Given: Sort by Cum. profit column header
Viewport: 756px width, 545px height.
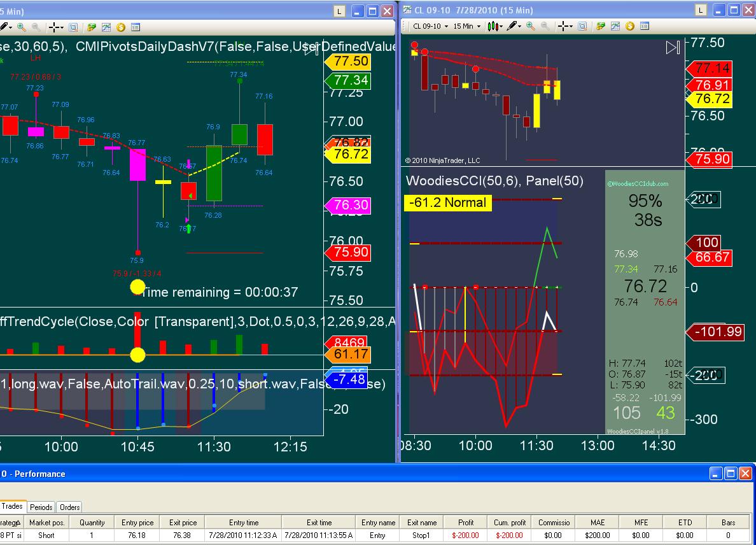Looking at the screenshot, I should pyautogui.click(x=510, y=522).
